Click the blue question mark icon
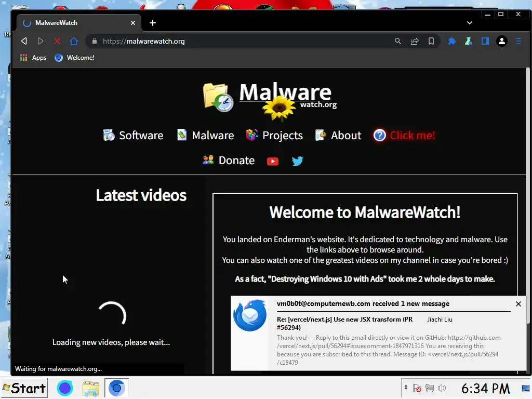Screen dimensions: 532x399 380,136
